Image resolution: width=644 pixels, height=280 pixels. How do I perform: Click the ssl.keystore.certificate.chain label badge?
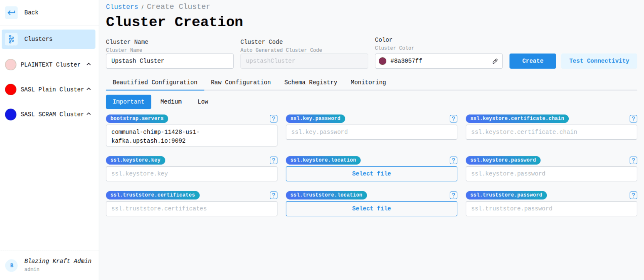click(517, 118)
